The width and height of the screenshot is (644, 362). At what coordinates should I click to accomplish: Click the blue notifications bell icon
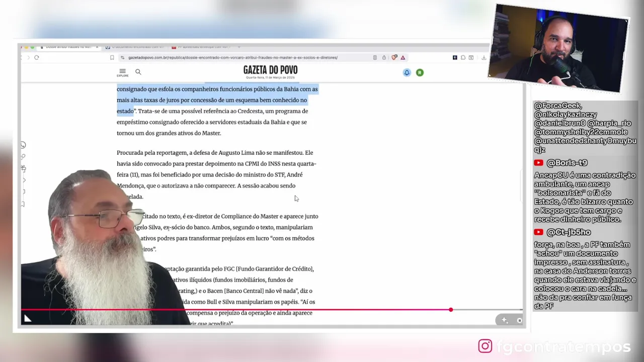pos(407,72)
